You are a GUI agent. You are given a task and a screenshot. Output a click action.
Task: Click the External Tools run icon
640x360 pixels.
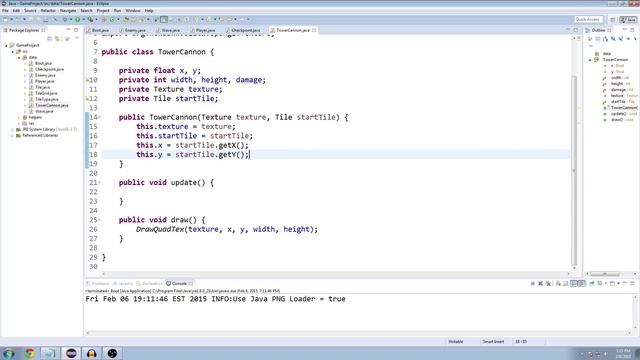(91, 19)
